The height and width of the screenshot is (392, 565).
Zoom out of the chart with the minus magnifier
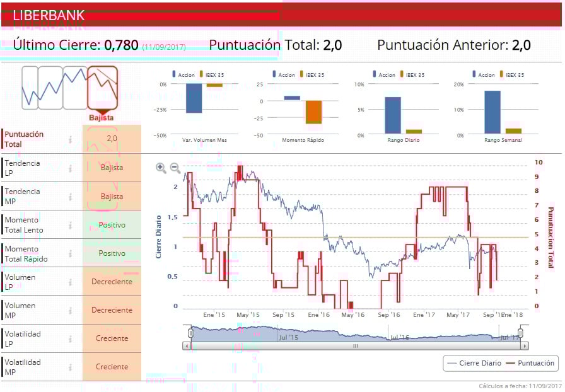point(175,168)
